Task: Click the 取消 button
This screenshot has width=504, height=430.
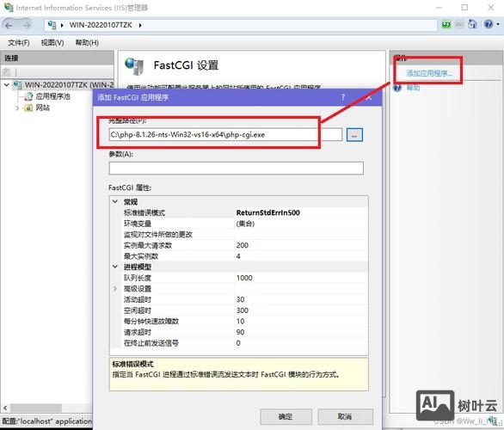Action: pos(345,417)
